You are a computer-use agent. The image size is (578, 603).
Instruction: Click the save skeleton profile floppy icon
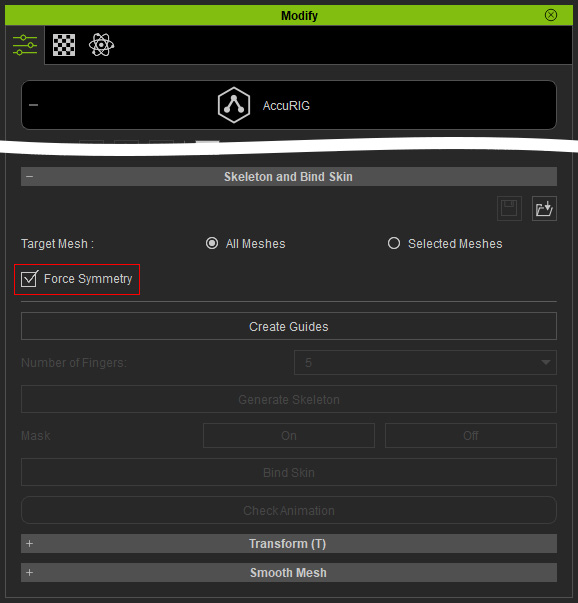(x=509, y=208)
